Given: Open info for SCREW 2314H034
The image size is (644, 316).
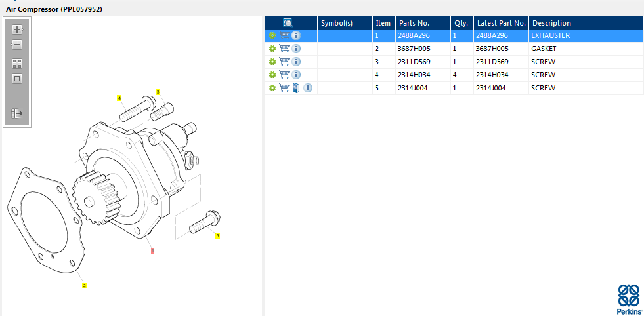Looking at the screenshot, I should pyautogui.click(x=296, y=75).
